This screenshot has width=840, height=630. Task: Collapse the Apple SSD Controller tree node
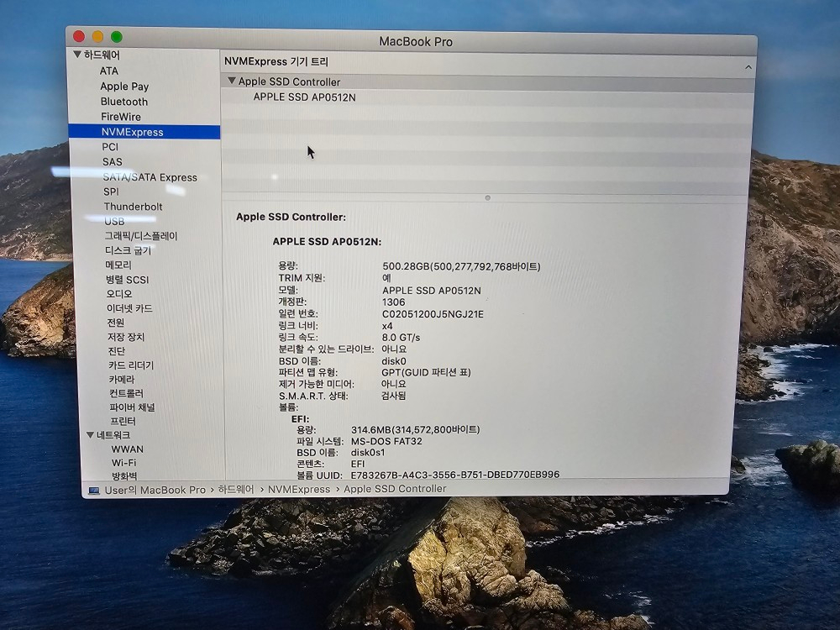pyautogui.click(x=232, y=81)
